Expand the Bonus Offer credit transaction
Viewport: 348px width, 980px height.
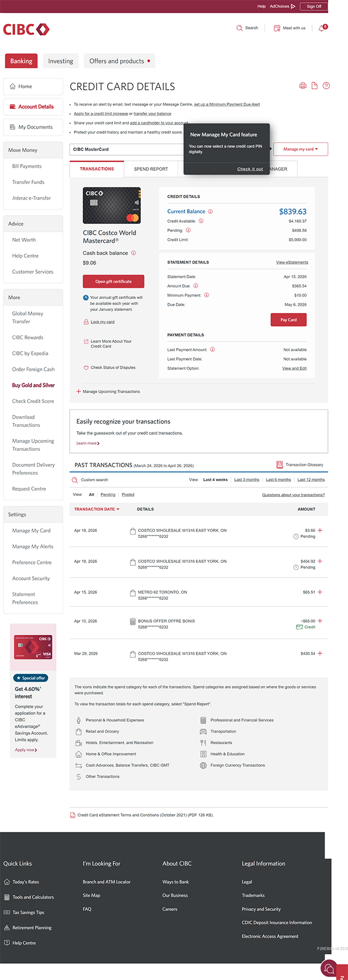[320, 621]
